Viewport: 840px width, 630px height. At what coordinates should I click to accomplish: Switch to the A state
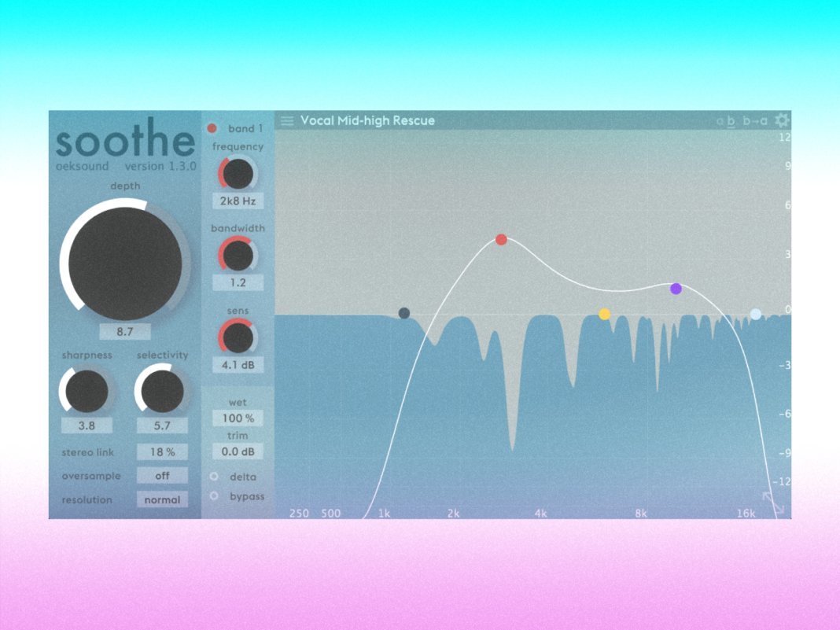point(720,121)
